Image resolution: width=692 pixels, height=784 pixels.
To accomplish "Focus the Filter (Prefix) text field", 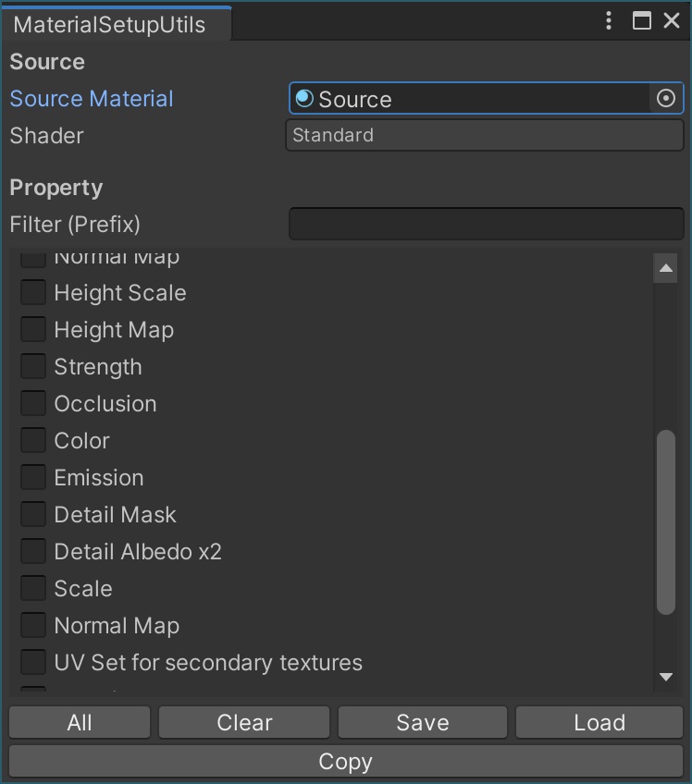I will [x=486, y=224].
